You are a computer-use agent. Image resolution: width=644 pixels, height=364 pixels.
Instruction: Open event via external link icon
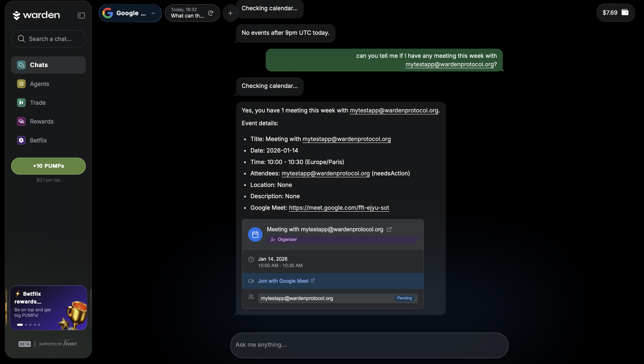pos(389,229)
